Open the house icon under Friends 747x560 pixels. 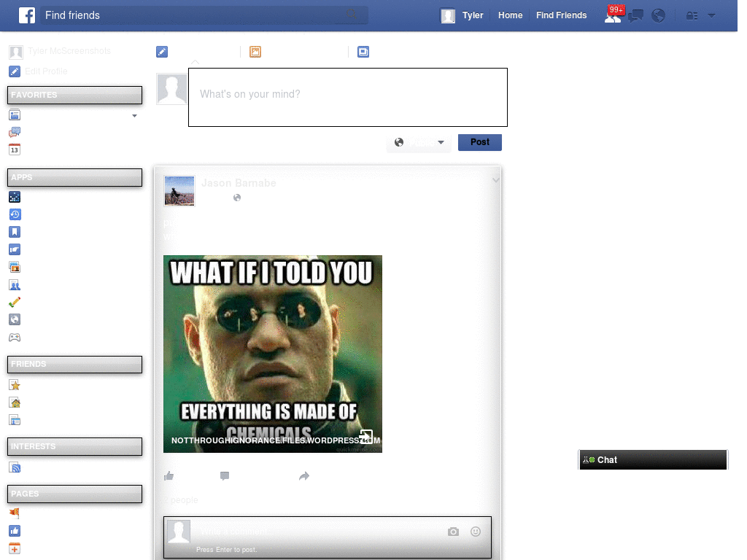(15, 402)
